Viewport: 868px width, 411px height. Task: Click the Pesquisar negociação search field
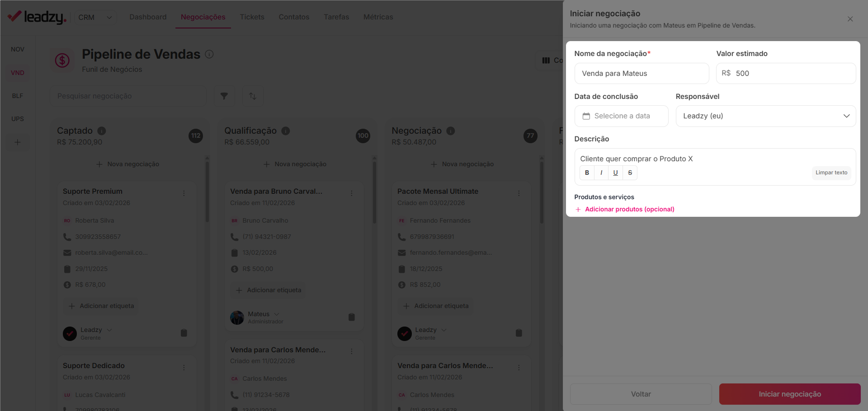coord(128,96)
